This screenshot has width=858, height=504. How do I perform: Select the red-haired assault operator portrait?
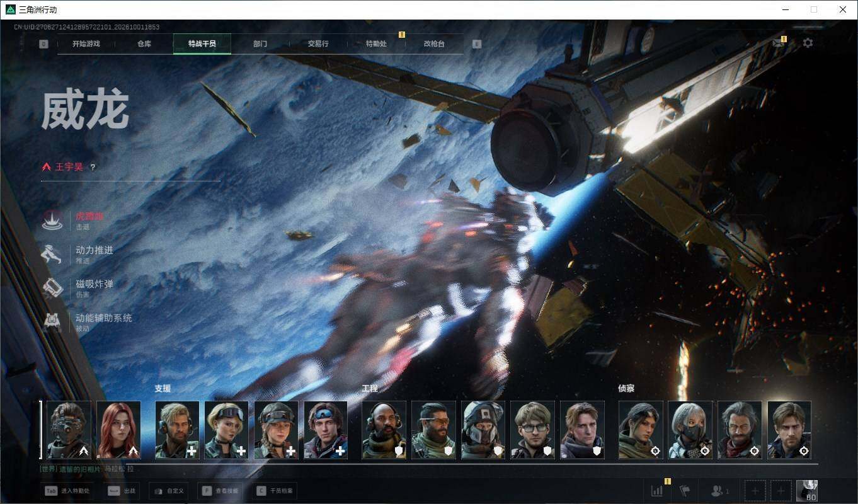[x=118, y=430]
